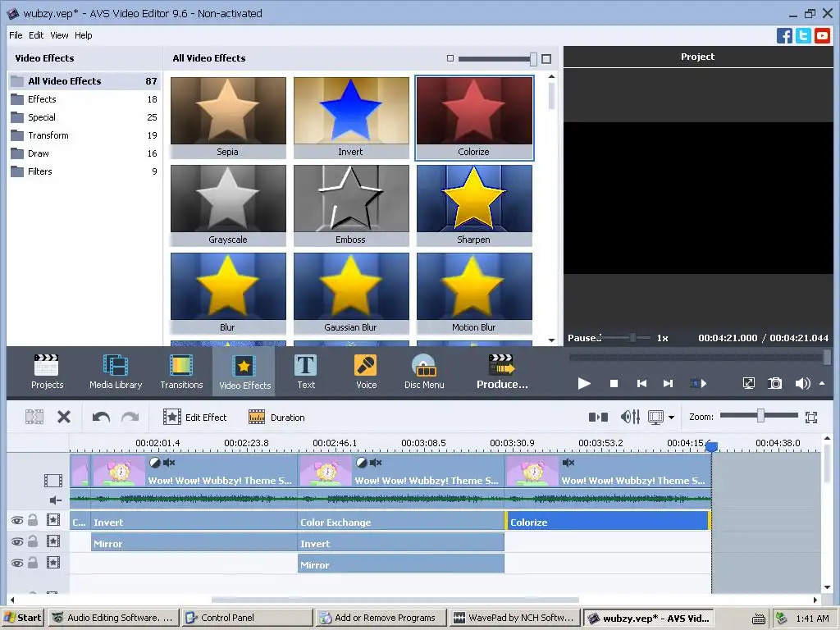Click the Facebook icon
This screenshot has width=840, height=630.
(x=784, y=36)
